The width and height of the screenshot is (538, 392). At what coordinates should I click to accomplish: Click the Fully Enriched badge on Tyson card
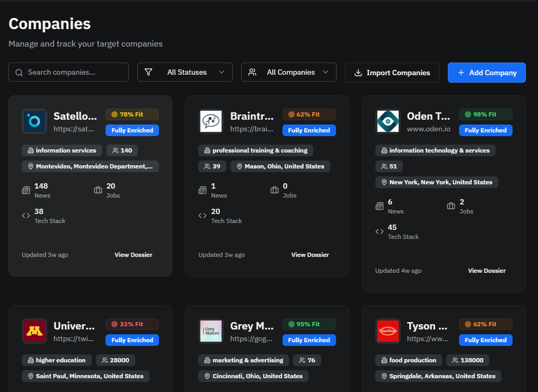486,340
